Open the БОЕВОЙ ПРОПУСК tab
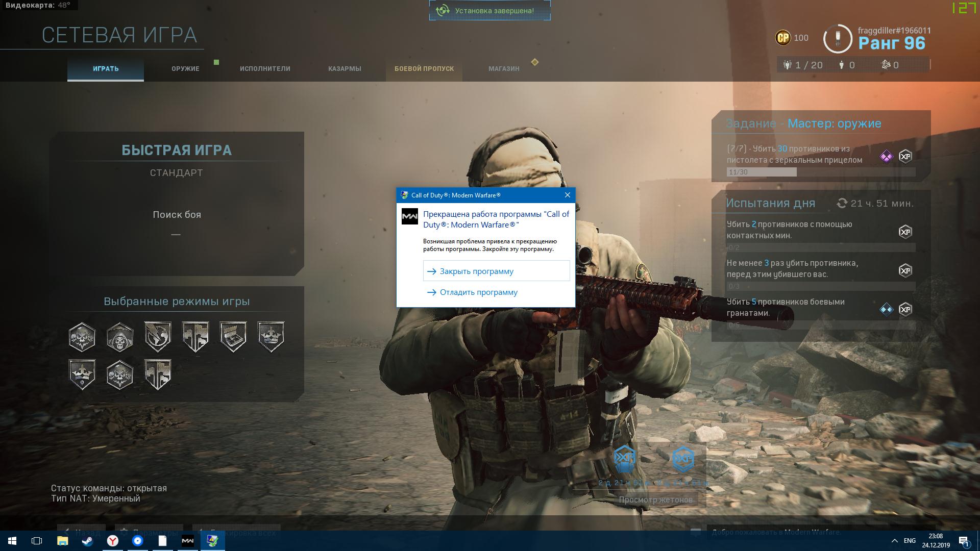 pos(424,69)
